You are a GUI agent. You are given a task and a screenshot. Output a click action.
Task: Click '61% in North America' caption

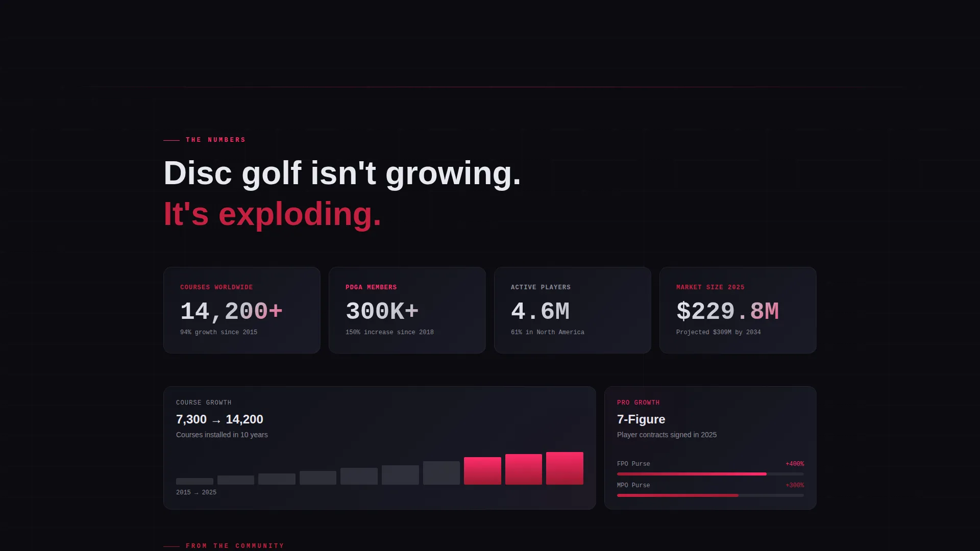[547, 332]
